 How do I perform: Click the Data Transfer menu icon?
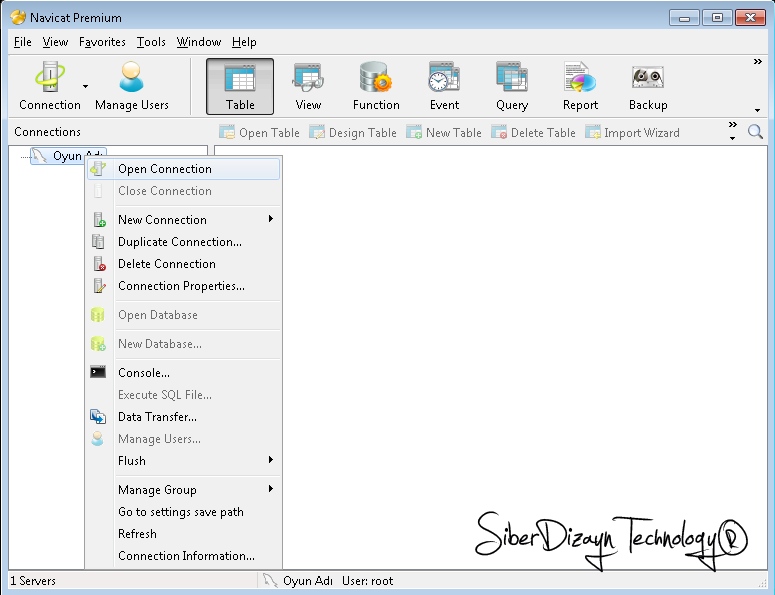pyautogui.click(x=98, y=417)
